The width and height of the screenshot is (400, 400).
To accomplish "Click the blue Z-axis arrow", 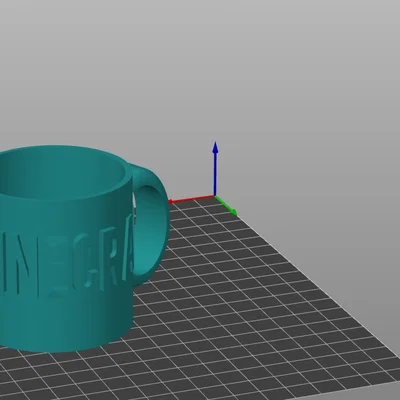I will (215, 168).
